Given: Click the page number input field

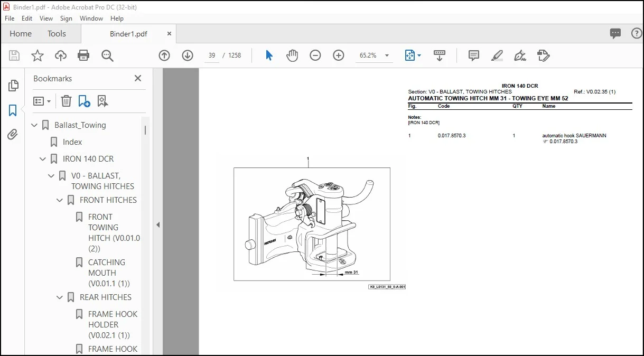Looking at the screenshot, I should (212, 55).
